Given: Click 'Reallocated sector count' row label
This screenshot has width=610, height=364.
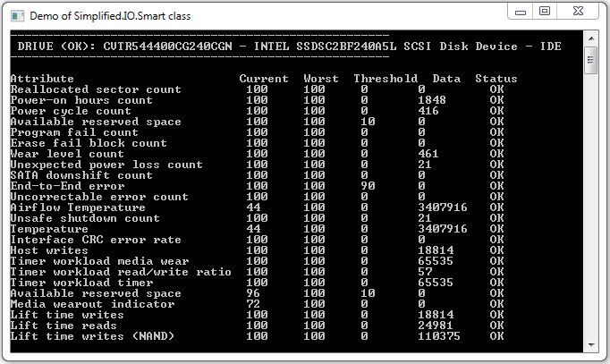Looking at the screenshot, I should pyautogui.click(x=96, y=89).
